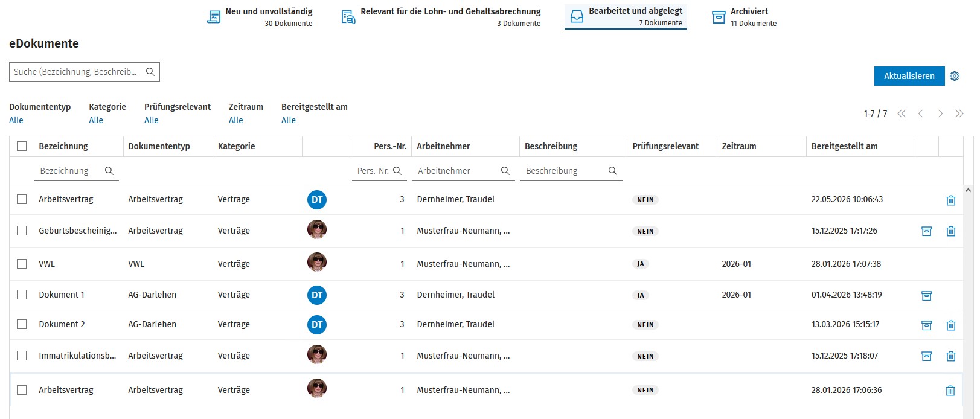Archive Dokument 1 via archive icon
980x419 pixels.
pyautogui.click(x=927, y=295)
